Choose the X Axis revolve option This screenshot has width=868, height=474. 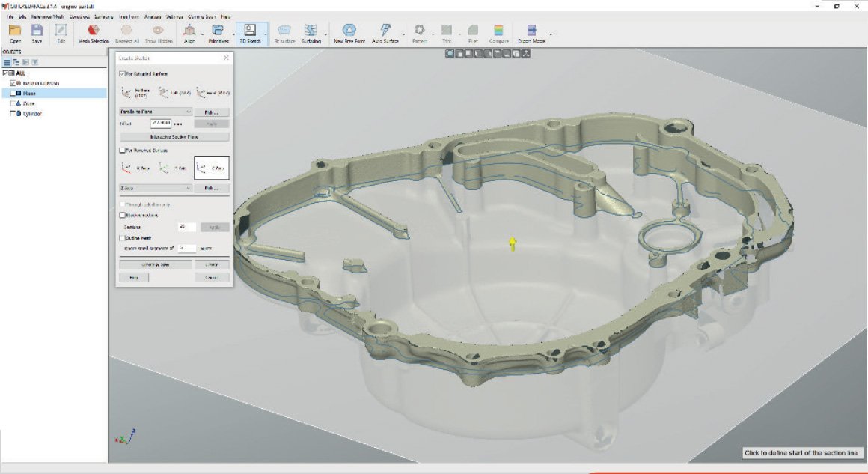[135, 168]
